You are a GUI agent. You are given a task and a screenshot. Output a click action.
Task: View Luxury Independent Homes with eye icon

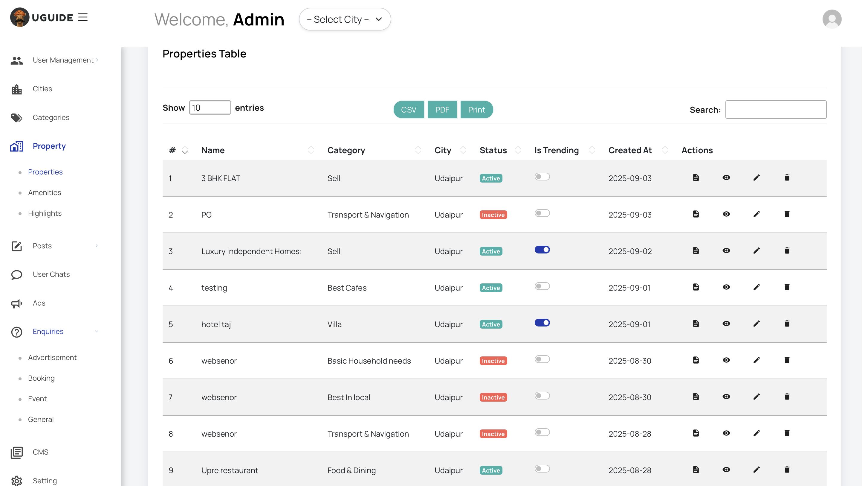(x=726, y=250)
